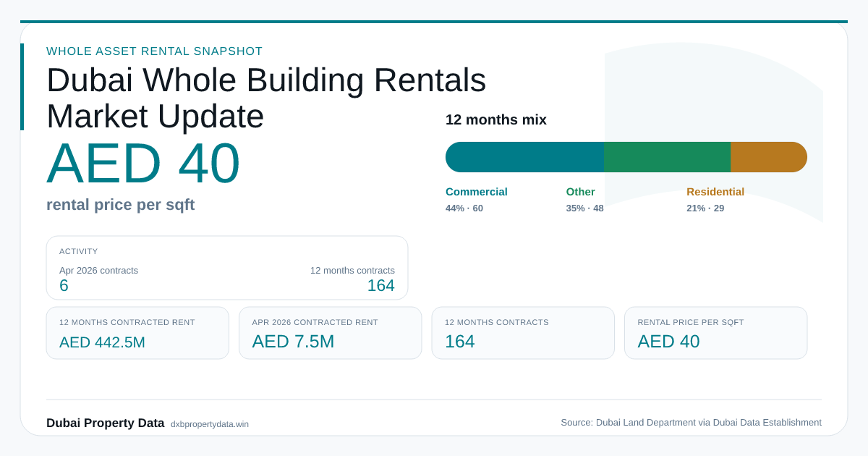
Task: Click 'RENTAL PRICE PER SQFT' card label
Action: click(691, 322)
